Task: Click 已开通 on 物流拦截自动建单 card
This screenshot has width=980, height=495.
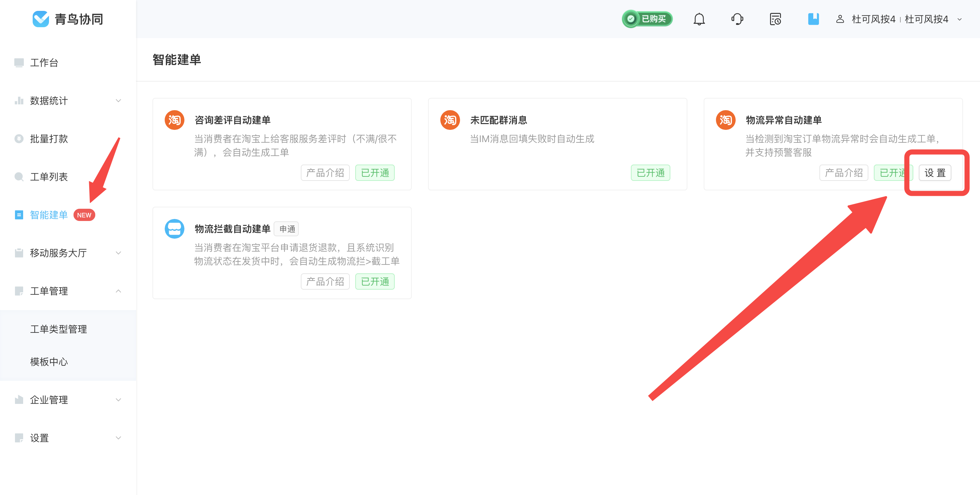Action: [x=375, y=282]
